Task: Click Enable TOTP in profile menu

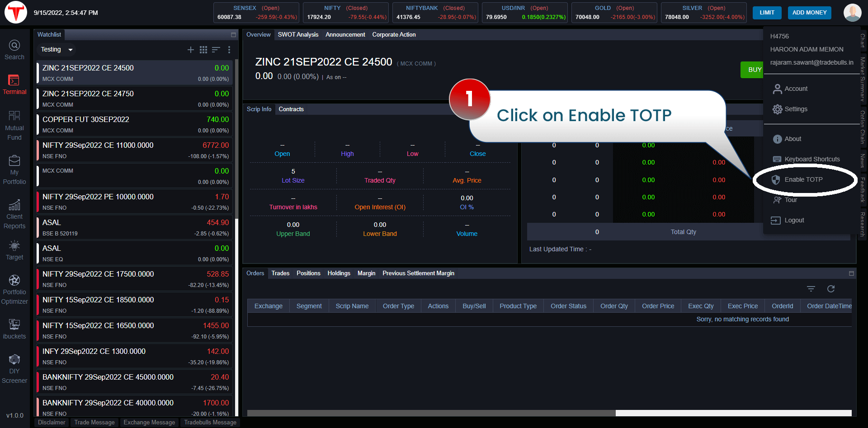Action: coord(803,179)
